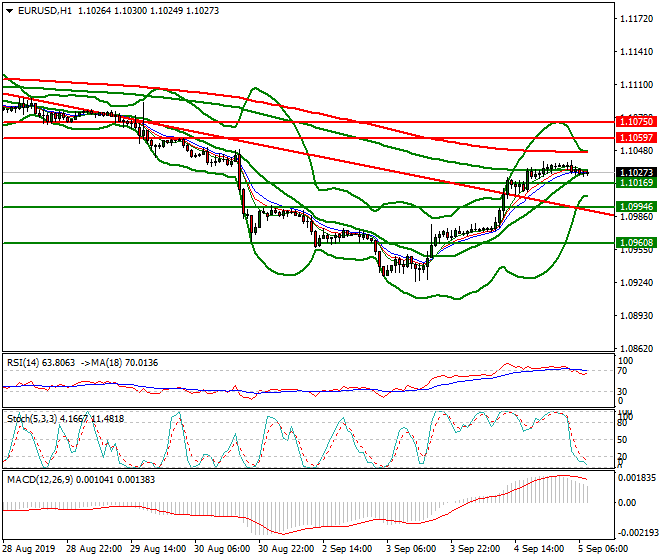Image resolution: width=660 pixels, height=560 pixels.
Task: Select the red 1.10750 price level label
Action: tap(636, 122)
